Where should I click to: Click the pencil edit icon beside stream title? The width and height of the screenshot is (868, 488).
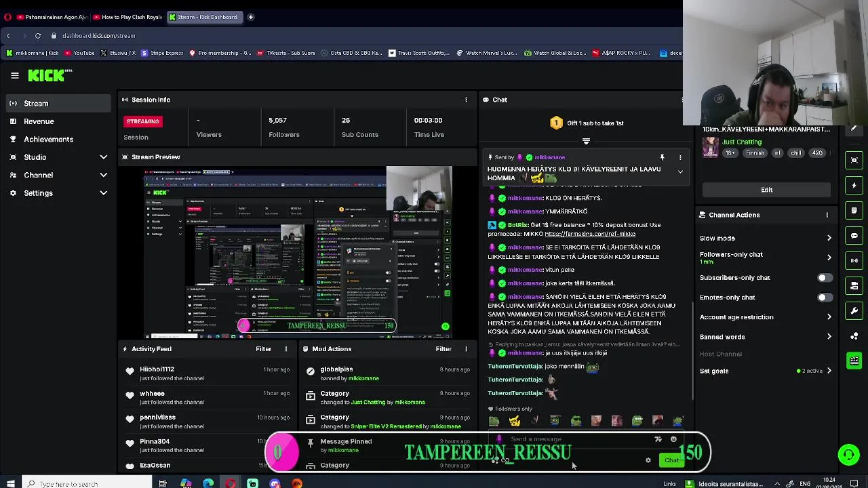(854, 128)
